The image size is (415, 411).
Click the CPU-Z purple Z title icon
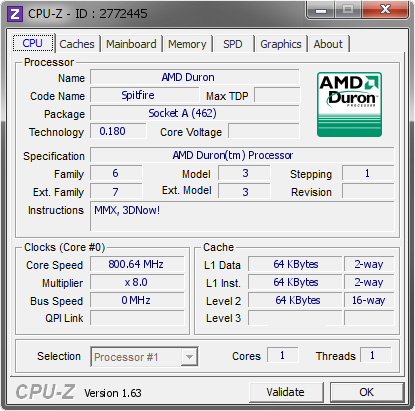click(x=15, y=14)
